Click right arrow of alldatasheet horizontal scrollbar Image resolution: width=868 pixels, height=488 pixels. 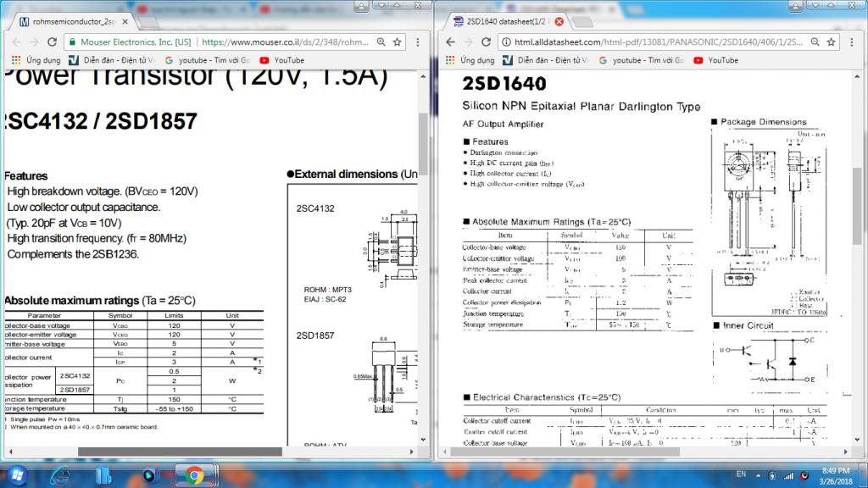(845, 452)
